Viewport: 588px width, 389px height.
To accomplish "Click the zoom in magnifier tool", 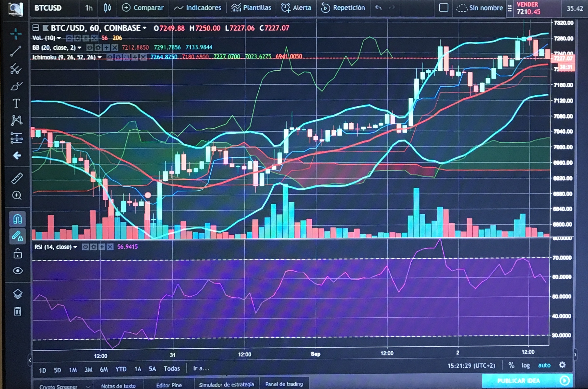I will 17,195.
